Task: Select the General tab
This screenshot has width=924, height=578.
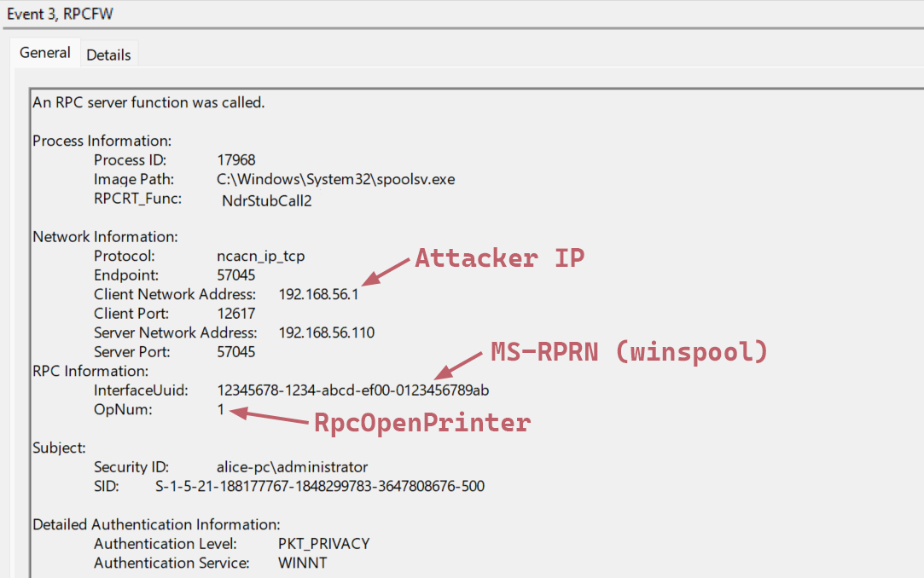Action: [45, 53]
